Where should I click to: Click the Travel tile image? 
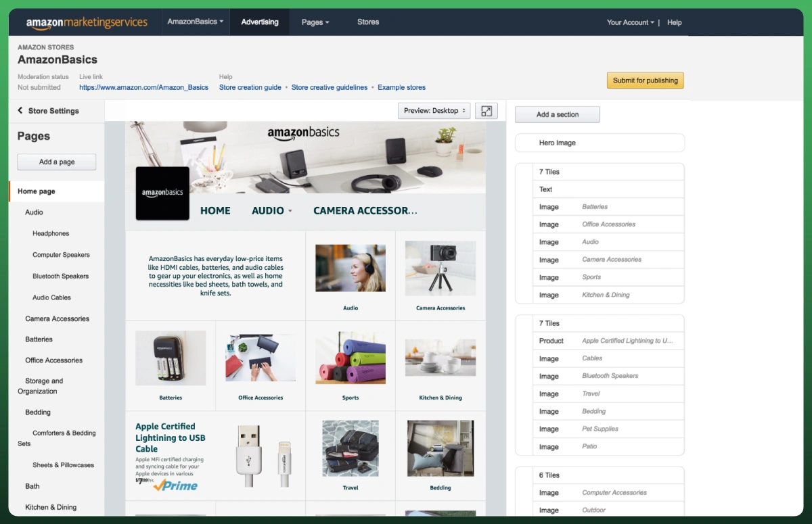pos(351,448)
